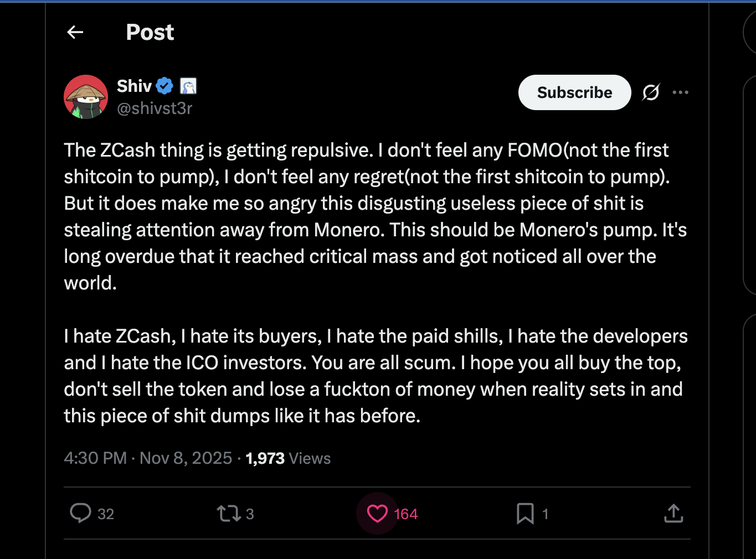Click the ZCash post body text
Screen dimensions: 756x559
click(x=366, y=216)
